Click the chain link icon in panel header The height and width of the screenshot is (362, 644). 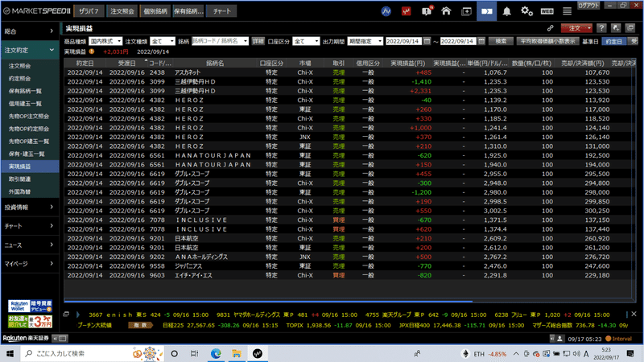click(x=550, y=28)
